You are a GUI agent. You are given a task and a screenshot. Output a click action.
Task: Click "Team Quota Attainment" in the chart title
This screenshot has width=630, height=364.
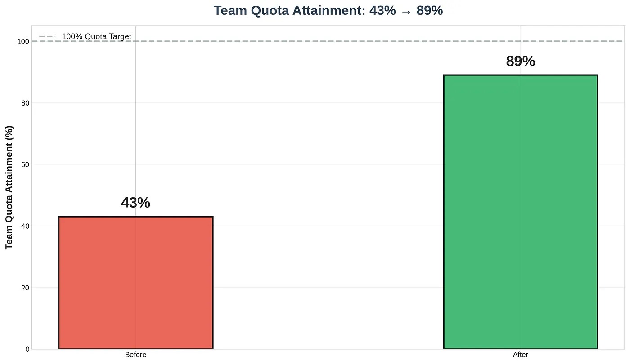(x=289, y=11)
